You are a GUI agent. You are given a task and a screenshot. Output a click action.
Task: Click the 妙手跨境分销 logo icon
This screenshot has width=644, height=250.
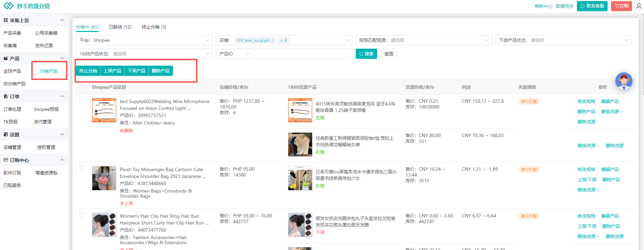pyautogui.click(x=9, y=6)
